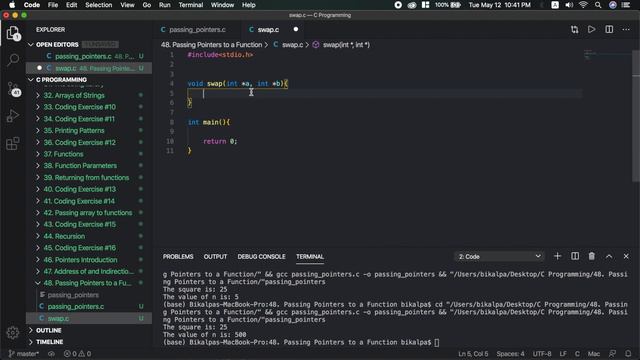Open passing_pointers.c in explorer tree
This screenshot has height=360, width=640.
click(76, 307)
